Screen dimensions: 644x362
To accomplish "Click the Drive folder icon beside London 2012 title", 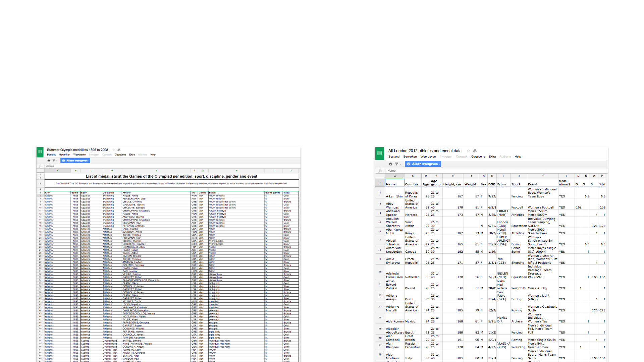I will pyautogui.click(x=475, y=151).
